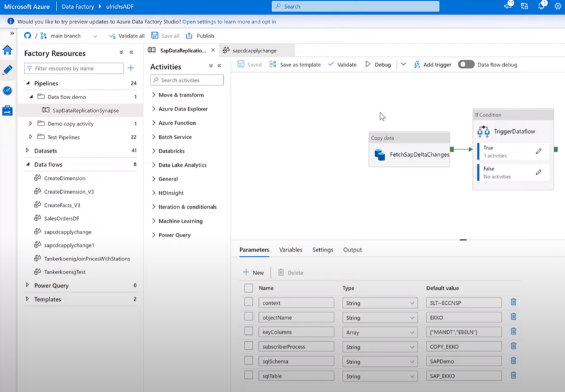Click Add trigger button

pos(433,65)
